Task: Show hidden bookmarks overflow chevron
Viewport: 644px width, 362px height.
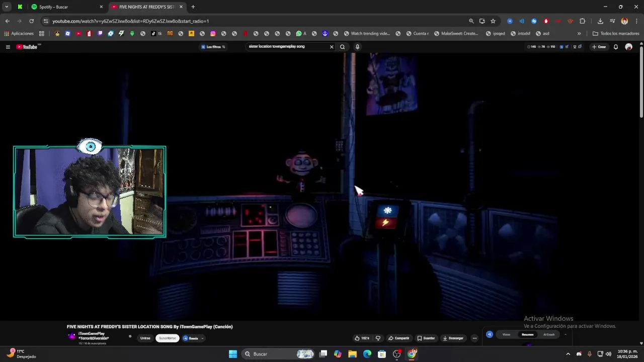Action: [x=579, y=34]
